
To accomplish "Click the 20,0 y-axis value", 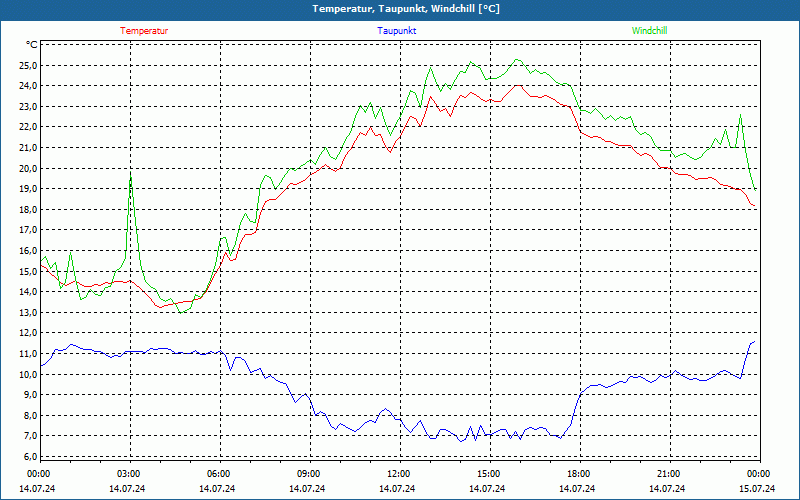I will (28, 168).
